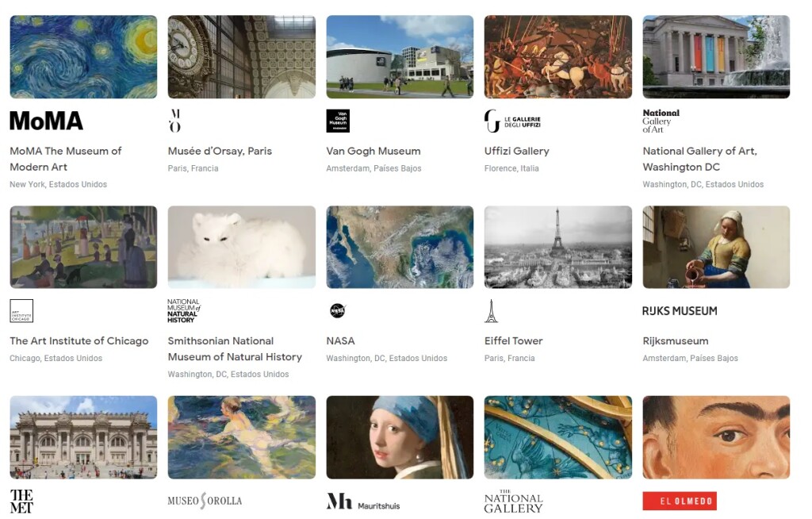Open the Van Gogh Museum building thumbnail
812x519 pixels.
click(x=400, y=56)
